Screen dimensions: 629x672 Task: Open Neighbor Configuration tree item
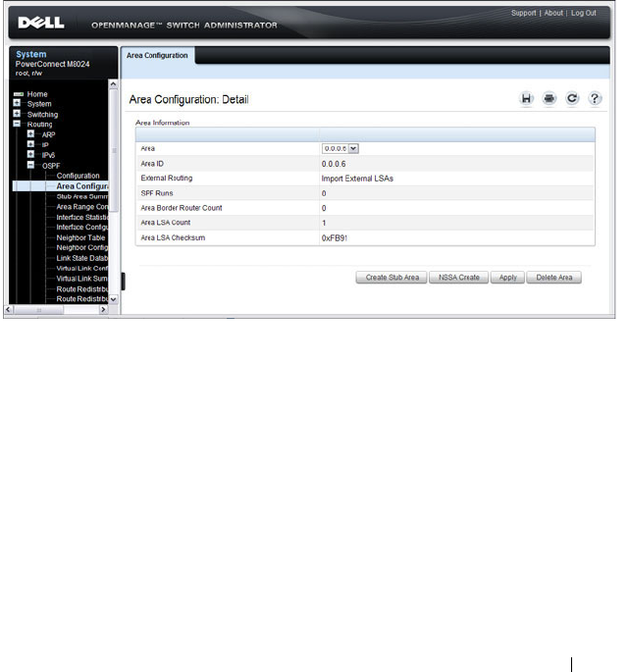pos(81,248)
